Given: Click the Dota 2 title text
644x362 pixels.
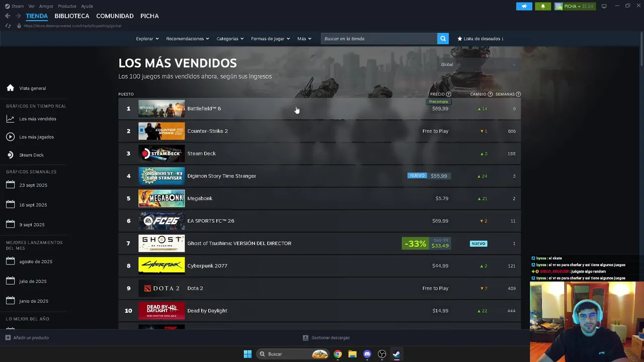Looking at the screenshot, I should coord(195,288).
